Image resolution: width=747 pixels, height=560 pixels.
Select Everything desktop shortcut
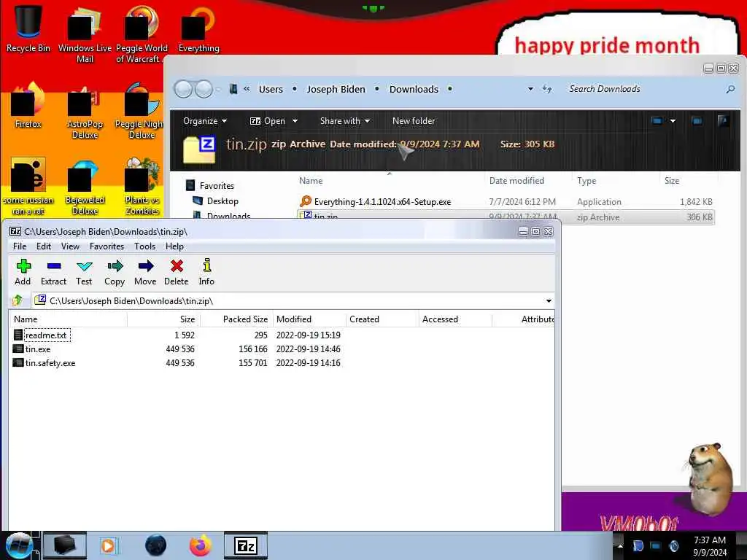coord(198,28)
